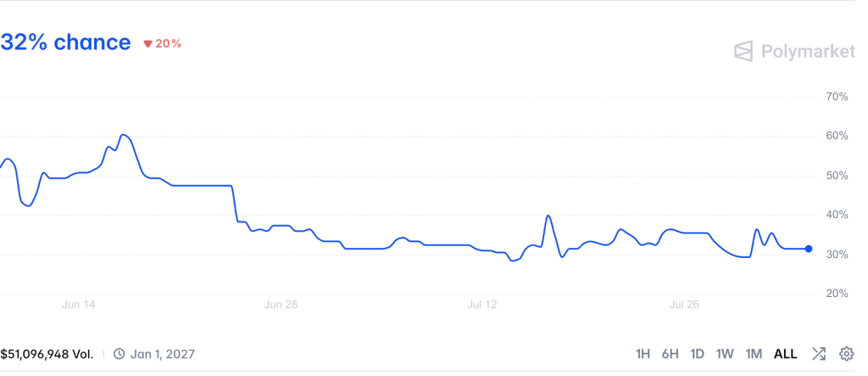Image resolution: width=868 pixels, height=376 pixels.
Task: Click the Jun 28 axis label
Action: click(x=281, y=305)
